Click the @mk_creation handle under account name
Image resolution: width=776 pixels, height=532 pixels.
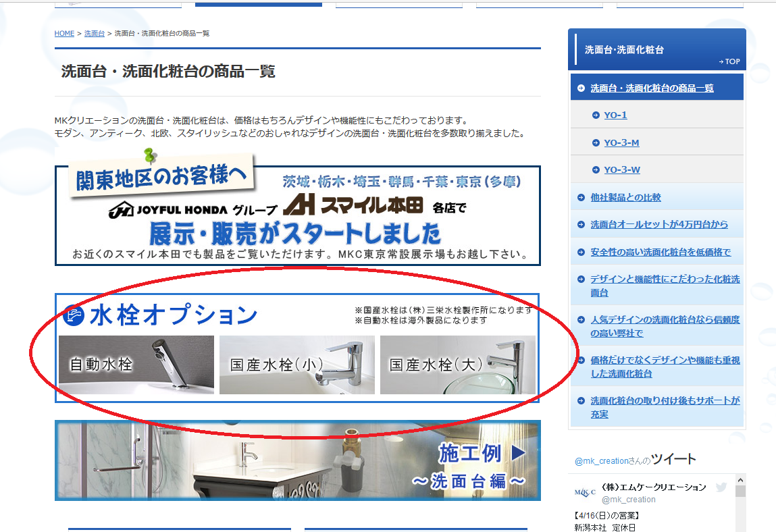click(x=629, y=500)
